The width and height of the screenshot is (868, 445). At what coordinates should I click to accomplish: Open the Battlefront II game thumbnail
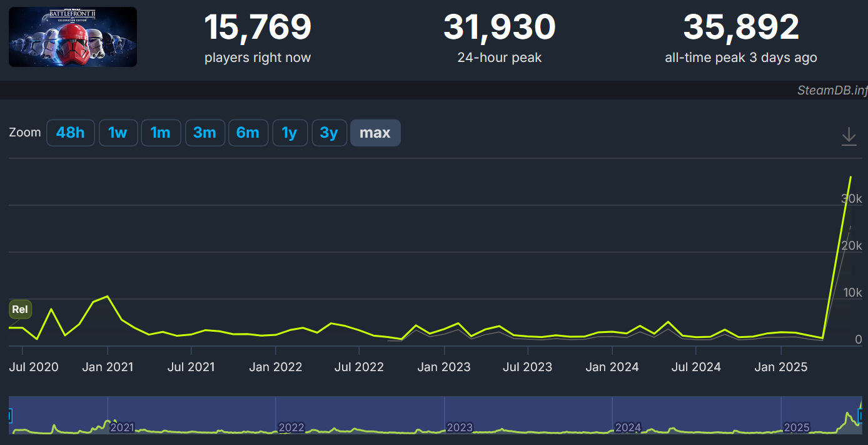point(73,37)
